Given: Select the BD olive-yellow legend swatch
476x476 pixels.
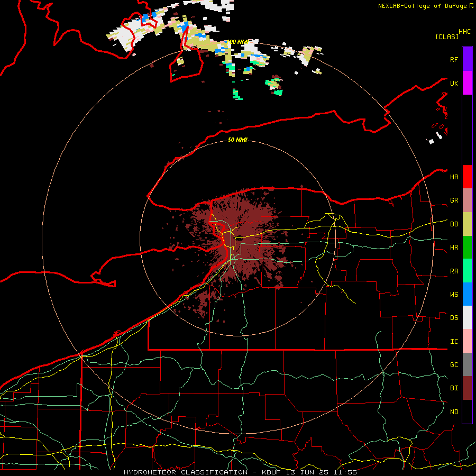Looking at the screenshot, I should [467, 224].
